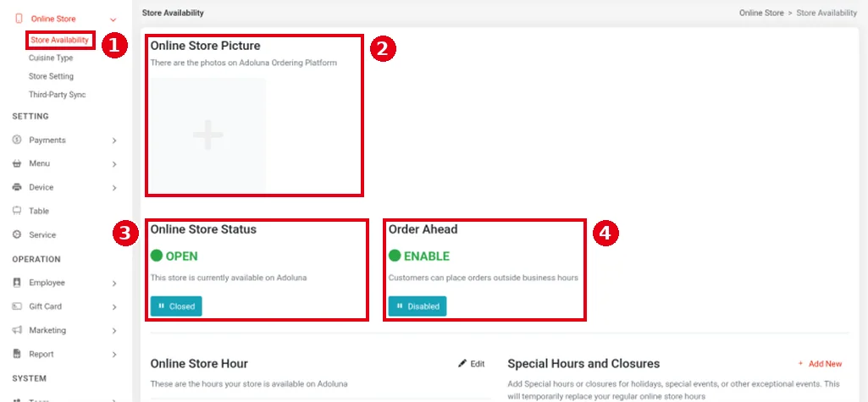
Task: Click the Store Availability page title
Action: coord(173,13)
